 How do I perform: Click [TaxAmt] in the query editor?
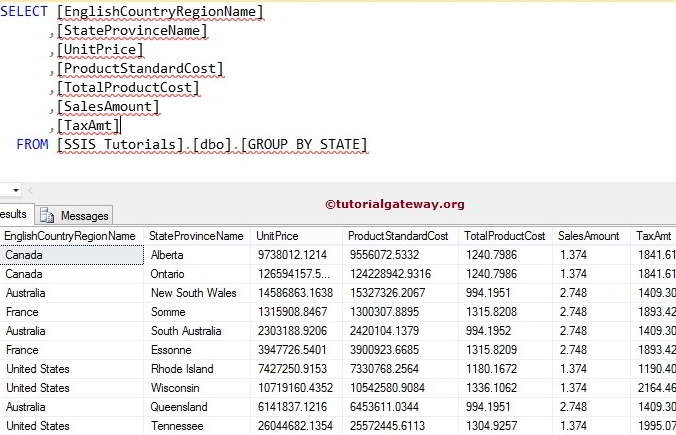click(88, 125)
